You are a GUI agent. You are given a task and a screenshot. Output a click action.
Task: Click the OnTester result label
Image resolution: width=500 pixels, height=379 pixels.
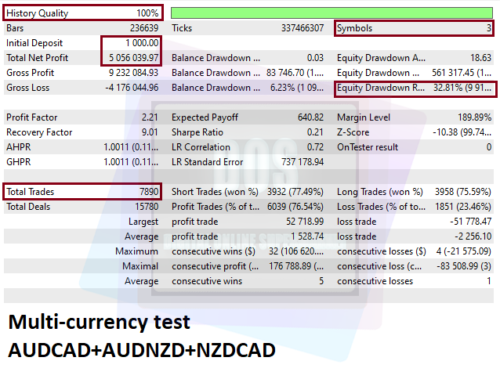click(367, 147)
